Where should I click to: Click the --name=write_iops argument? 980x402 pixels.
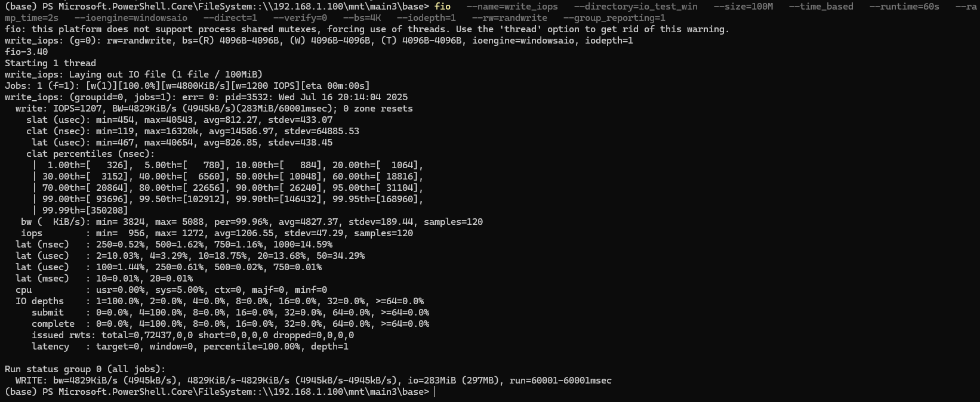point(512,7)
